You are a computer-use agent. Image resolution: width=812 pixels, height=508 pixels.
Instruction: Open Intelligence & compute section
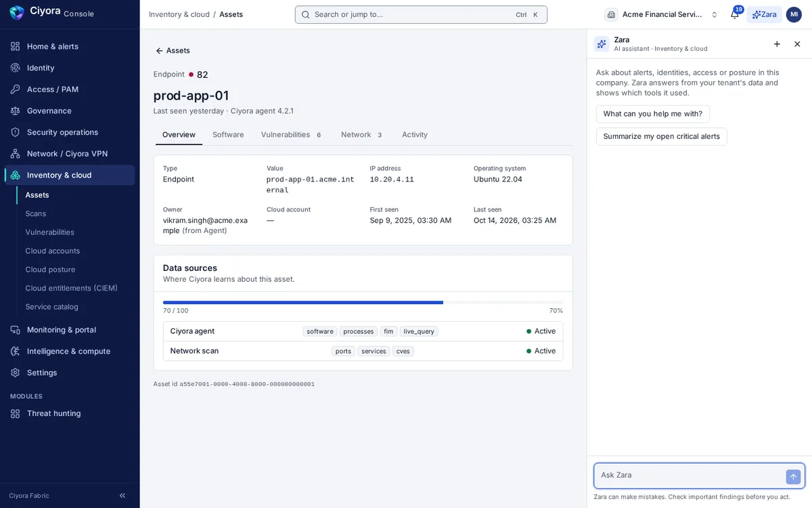(70, 351)
